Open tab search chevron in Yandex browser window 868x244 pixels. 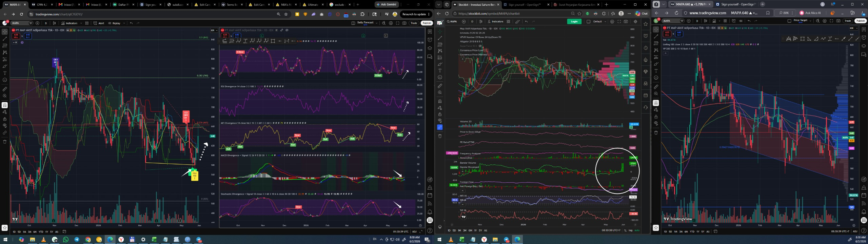tap(664, 4)
